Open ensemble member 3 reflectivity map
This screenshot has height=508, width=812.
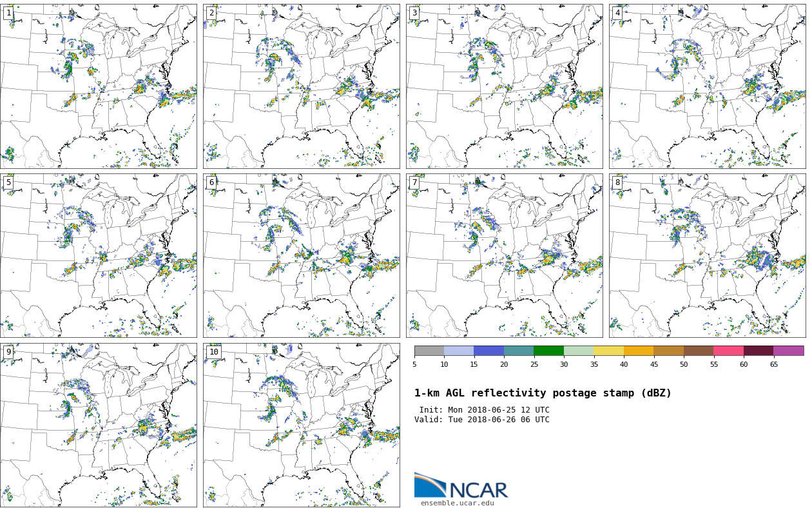pyautogui.click(x=505, y=86)
